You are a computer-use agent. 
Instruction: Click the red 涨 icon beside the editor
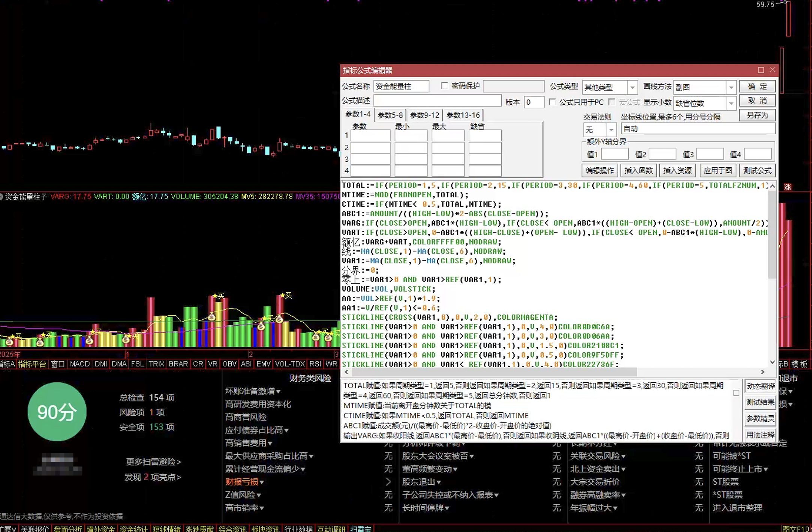click(x=788, y=187)
